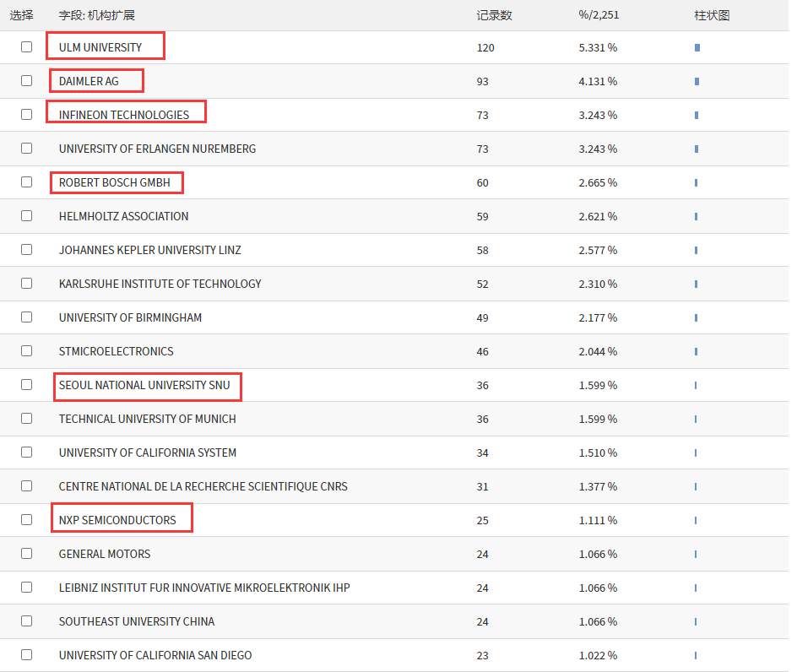Click record count 58 for JOHANNES KEPLER
The width and height of the screenshot is (797, 672).
(482, 251)
